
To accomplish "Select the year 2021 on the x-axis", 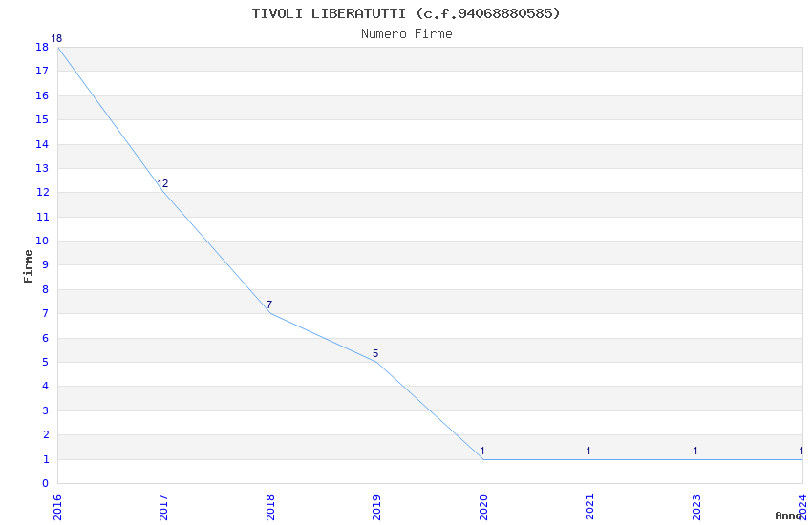I will pos(589,507).
